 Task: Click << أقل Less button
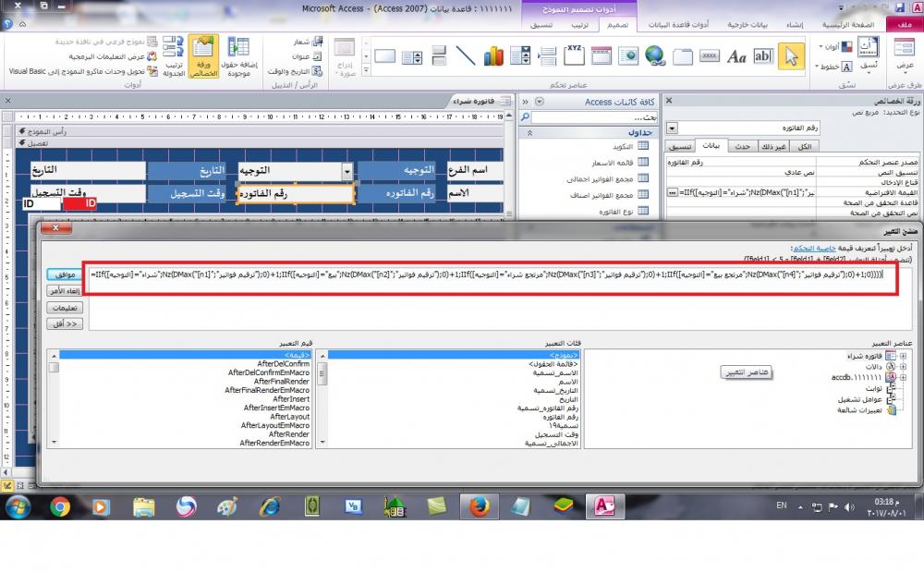coord(65,323)
